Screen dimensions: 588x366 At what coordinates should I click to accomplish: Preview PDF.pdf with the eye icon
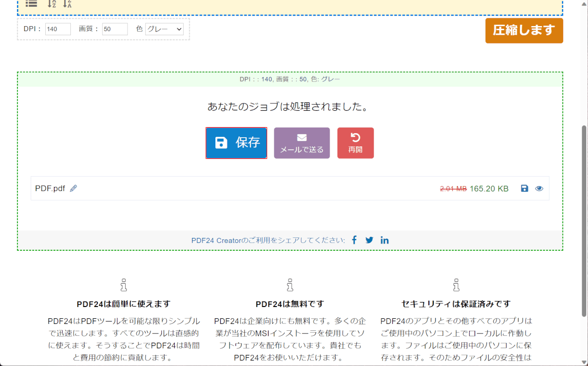(x=539, y=188)
